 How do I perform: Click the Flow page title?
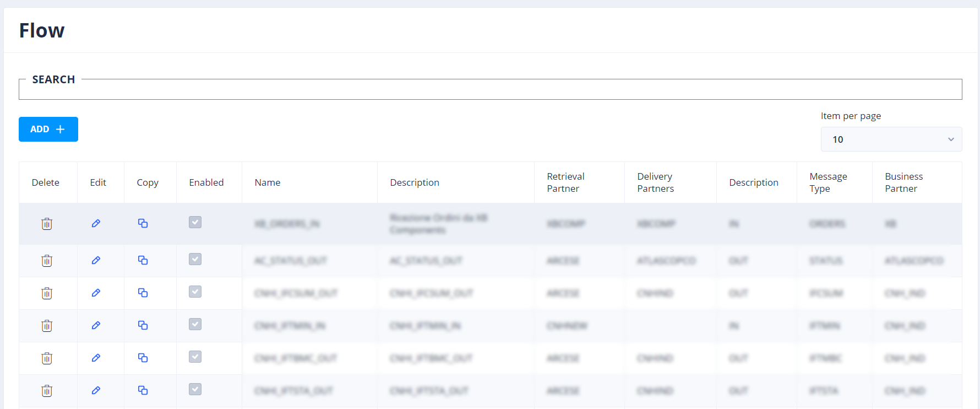(x=42, y=30)
